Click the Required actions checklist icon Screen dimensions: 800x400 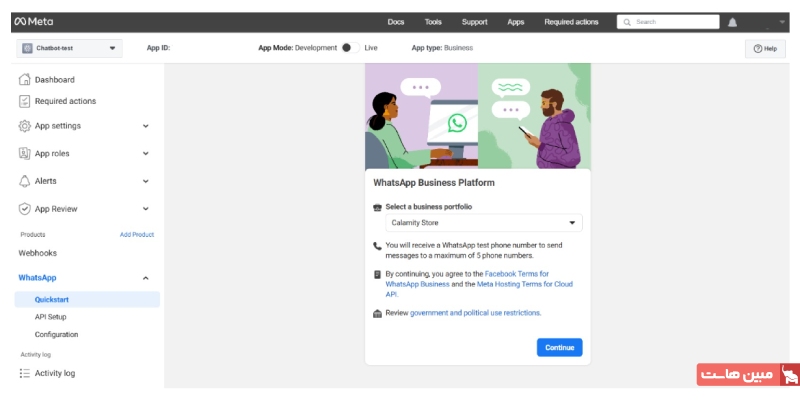coord(25,101)
